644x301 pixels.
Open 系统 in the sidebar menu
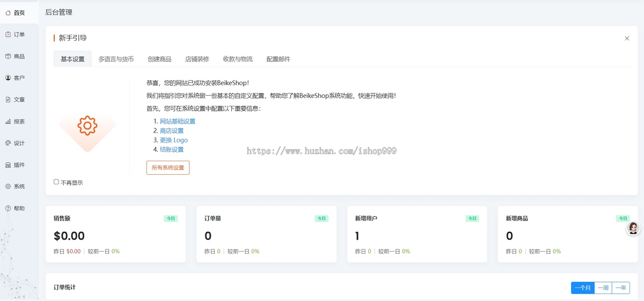point(19,187)
